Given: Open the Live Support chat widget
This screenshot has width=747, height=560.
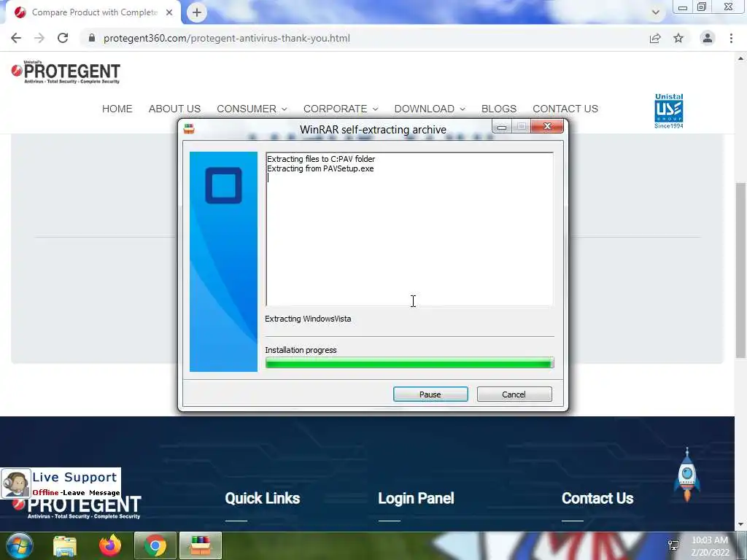Looking at the screenshot, I should (x=61, y=483).
